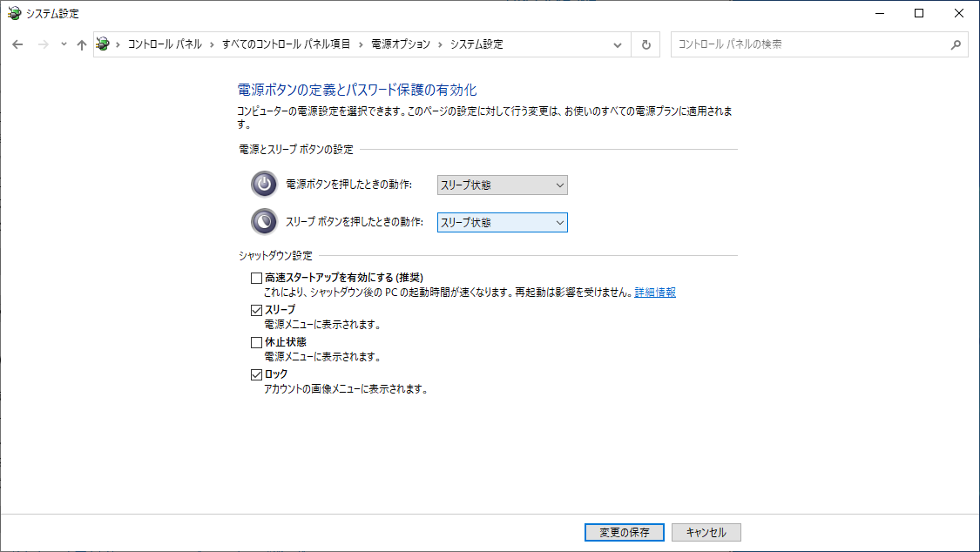Go back with the back arrow
This screenshot has height=552, width=980.
click(17, 44)
